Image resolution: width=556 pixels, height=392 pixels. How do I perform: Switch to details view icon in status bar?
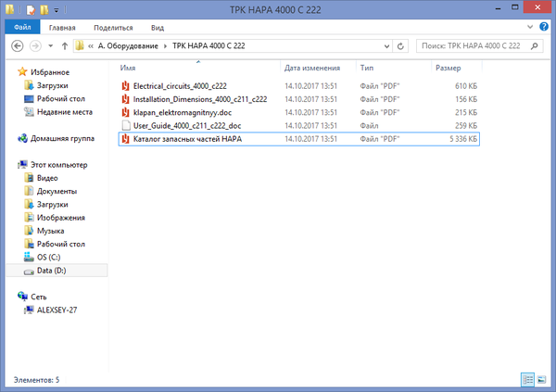tap(527, 380)
